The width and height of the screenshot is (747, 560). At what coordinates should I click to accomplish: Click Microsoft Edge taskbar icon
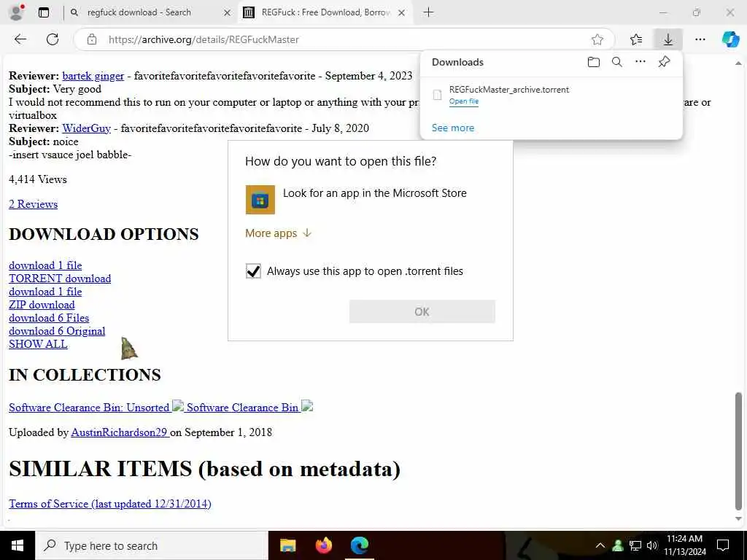click(x=360, y=545)
